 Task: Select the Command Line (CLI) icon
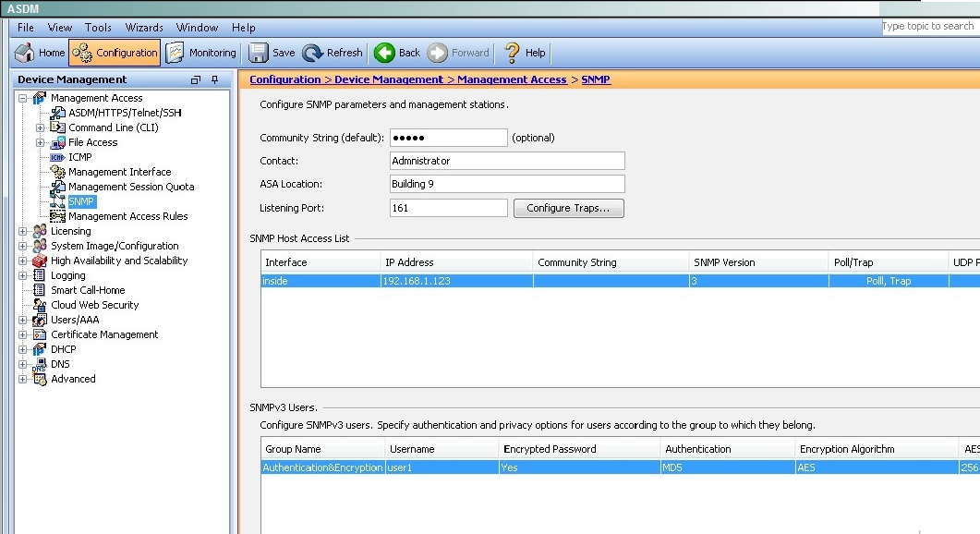coord(57,127)
